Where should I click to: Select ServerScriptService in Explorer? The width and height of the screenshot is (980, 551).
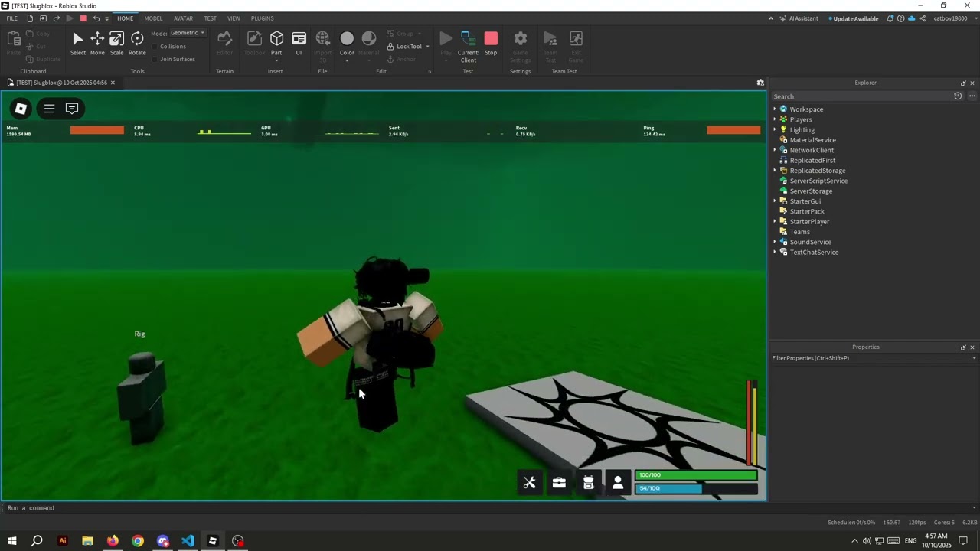coord(818,181)
